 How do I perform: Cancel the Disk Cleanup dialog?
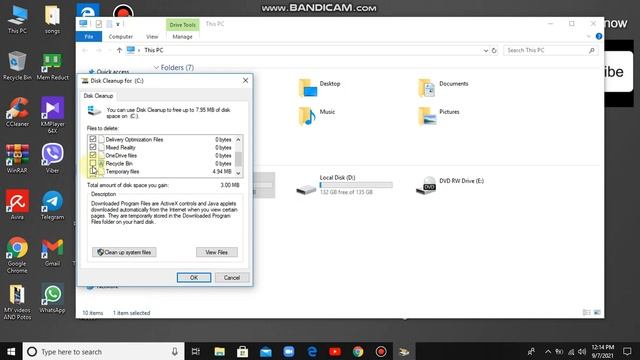pyautogui.click(x=232, y=278)
